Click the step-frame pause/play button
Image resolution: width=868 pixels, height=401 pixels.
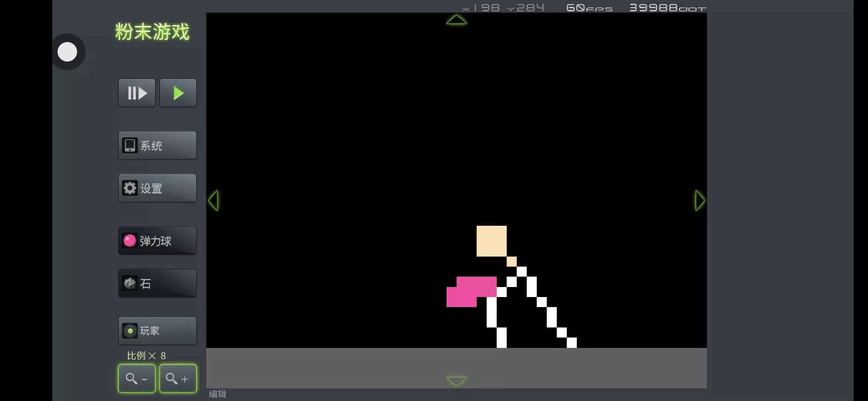[137, 93]
